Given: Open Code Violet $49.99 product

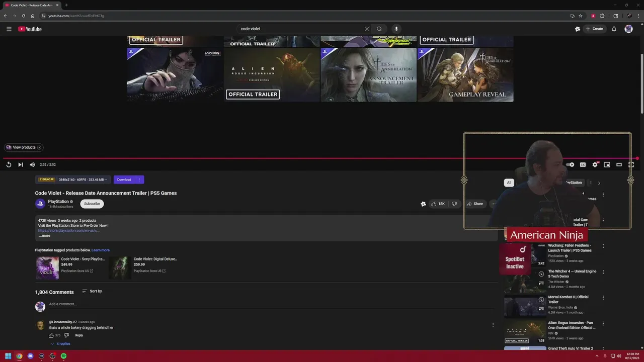Looking at the screenshot, I should point(70,267).
